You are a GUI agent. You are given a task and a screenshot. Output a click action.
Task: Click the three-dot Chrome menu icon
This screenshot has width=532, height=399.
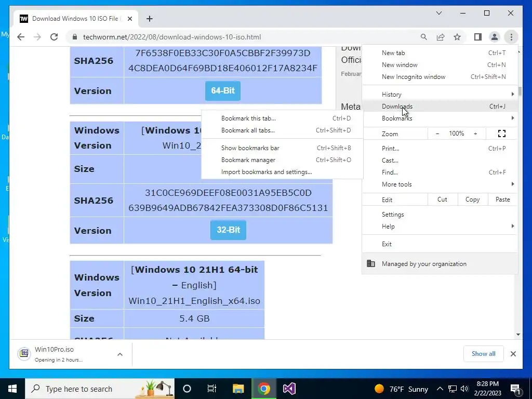(511, 37)
